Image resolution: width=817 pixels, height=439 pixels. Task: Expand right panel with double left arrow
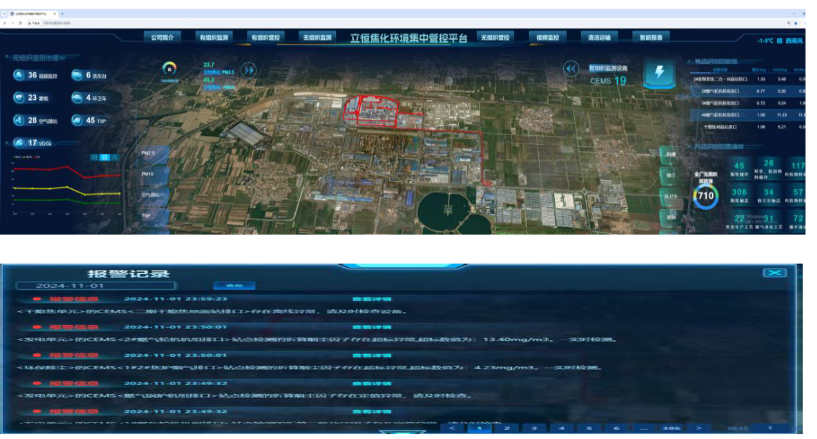click(571, 69)
